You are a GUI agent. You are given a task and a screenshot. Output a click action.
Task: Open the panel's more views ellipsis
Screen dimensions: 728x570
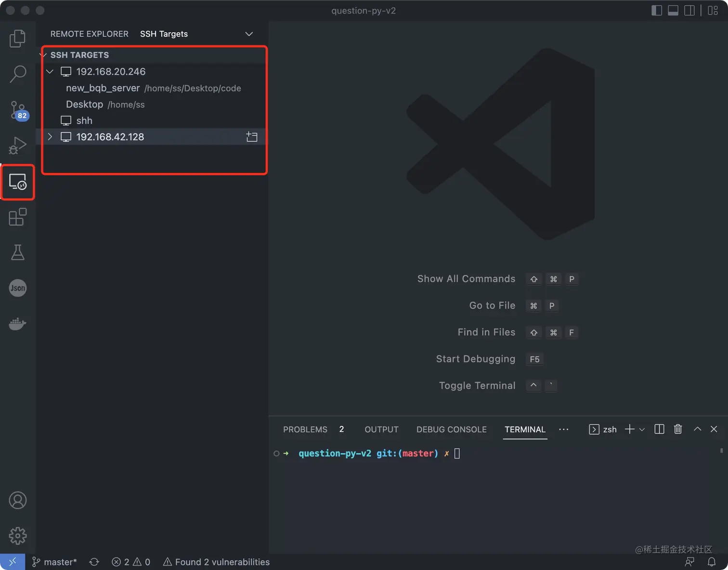click(564, 429)
